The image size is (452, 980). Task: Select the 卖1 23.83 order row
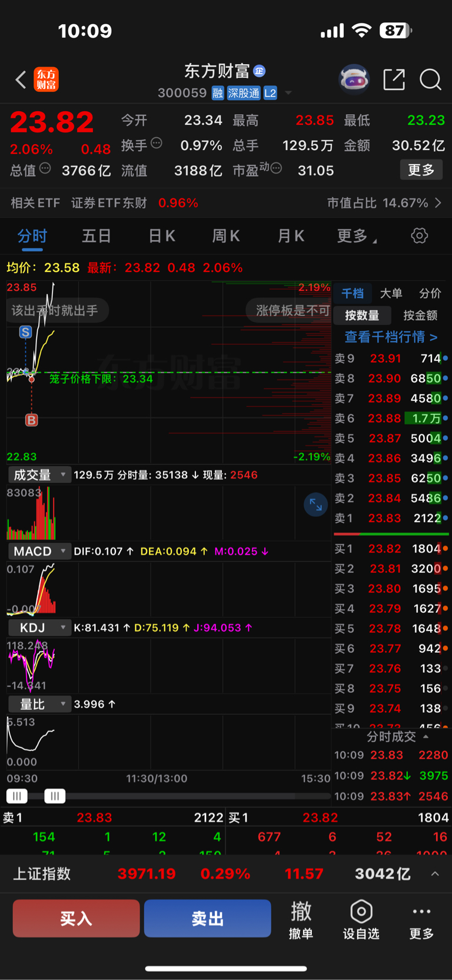tap(391, 519)
